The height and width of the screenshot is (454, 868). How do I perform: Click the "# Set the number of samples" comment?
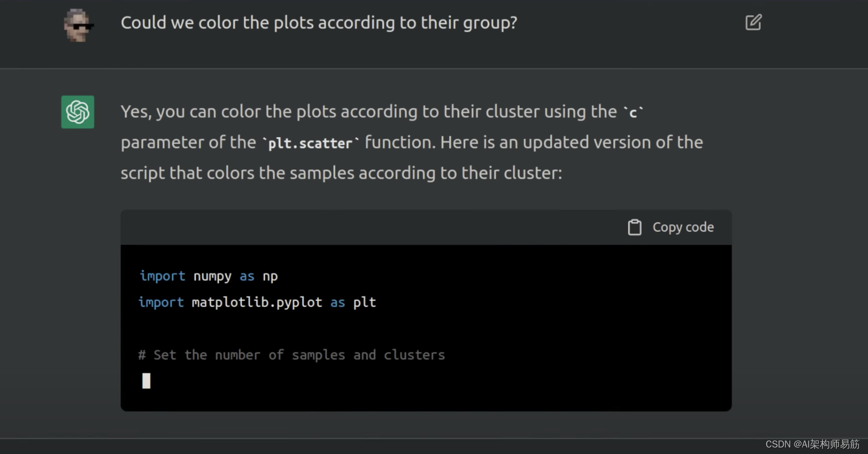pos(292,355)
